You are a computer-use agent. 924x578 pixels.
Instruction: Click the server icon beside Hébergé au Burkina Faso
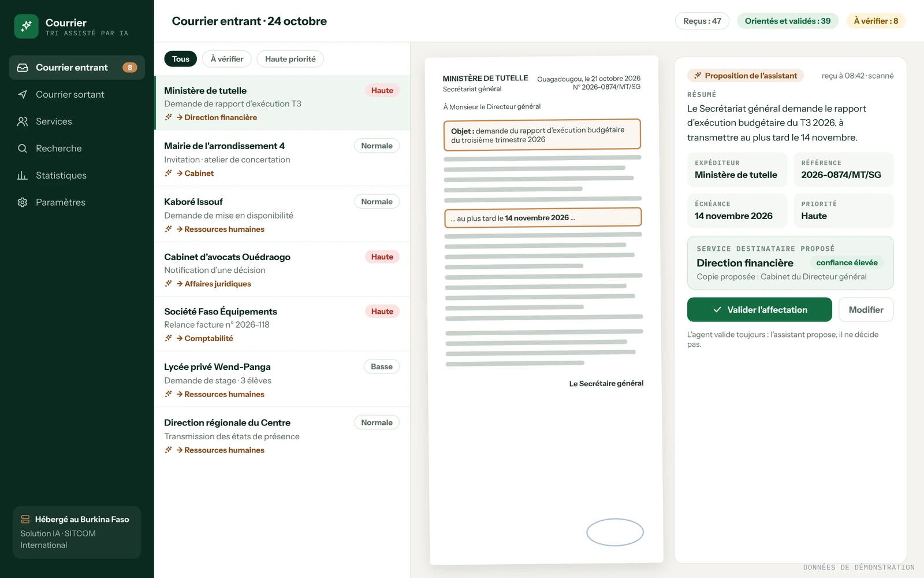coord(25,519)
